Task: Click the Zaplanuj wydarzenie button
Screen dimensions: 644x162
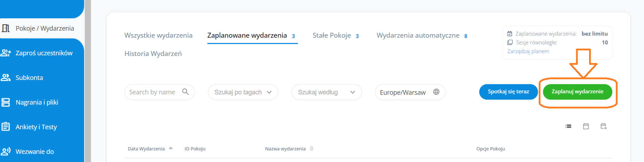Action: tap(577, 92)
